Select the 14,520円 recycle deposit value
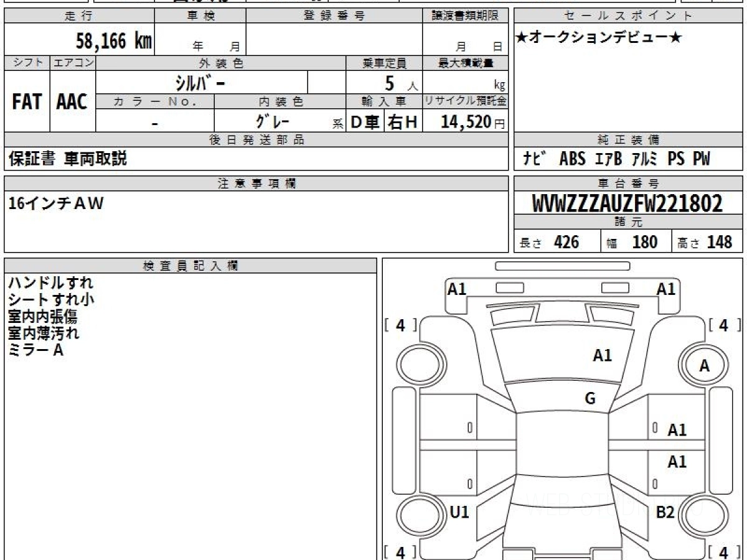 [473, 122]
